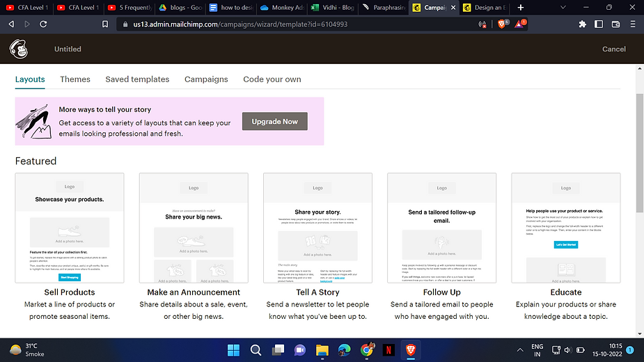Click the browser address bar URL
The image size is (644, 362).
[240, 24]
